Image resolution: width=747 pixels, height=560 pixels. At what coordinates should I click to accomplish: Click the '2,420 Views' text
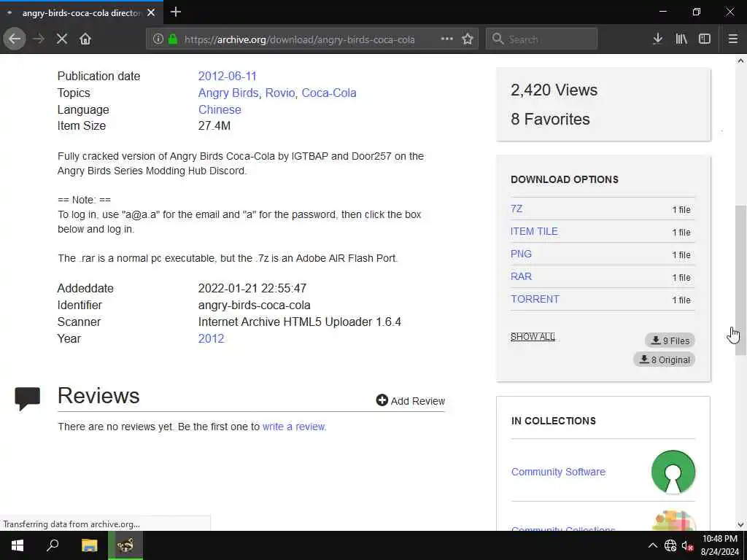click(x=554, y=90)
